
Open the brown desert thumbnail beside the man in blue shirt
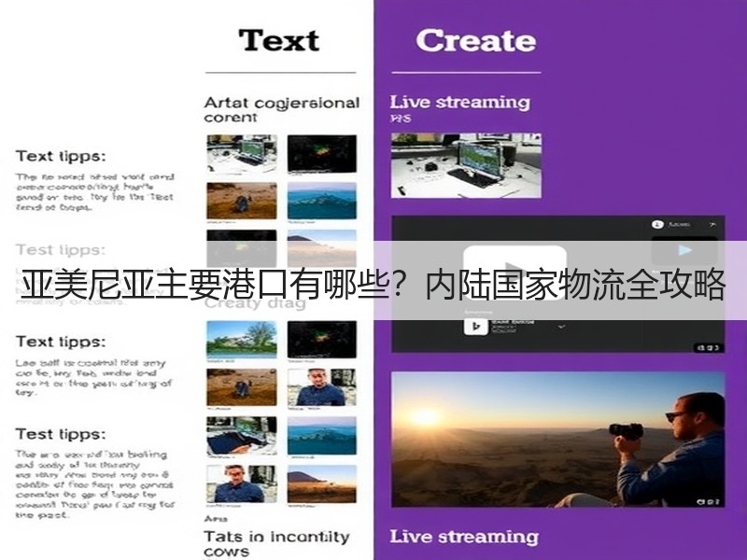click(x=242, y=387)
